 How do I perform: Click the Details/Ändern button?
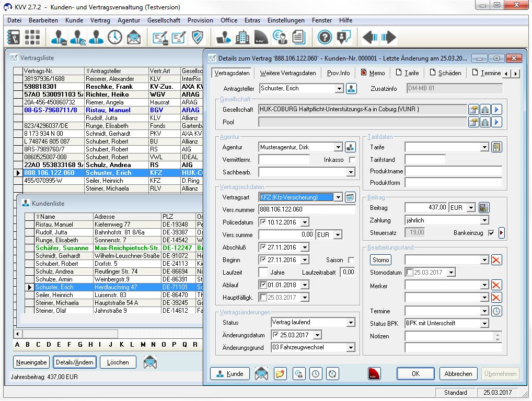coord(75,362)
